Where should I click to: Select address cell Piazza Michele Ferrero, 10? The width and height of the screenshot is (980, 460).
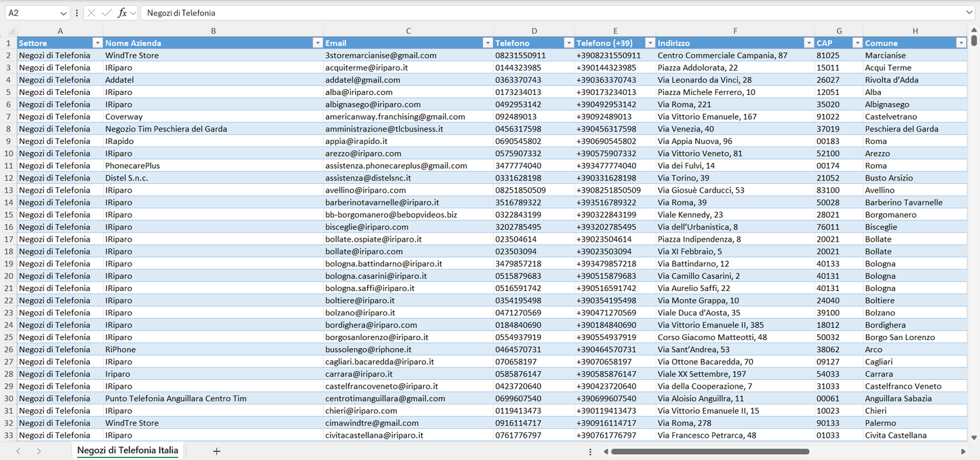coord(735,92)
